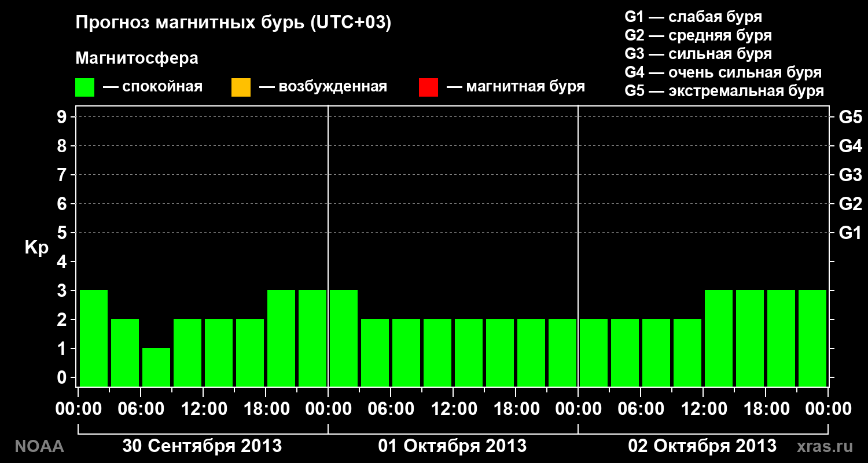This screenshot has height=463, width=868.
Task: Click 'G3 — сильная буря' legend line
Action: [698, 54]
